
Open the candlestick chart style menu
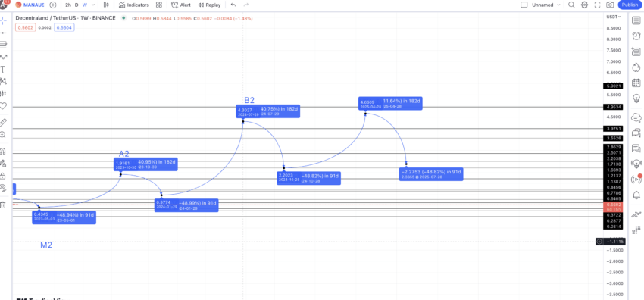point(106,5)
